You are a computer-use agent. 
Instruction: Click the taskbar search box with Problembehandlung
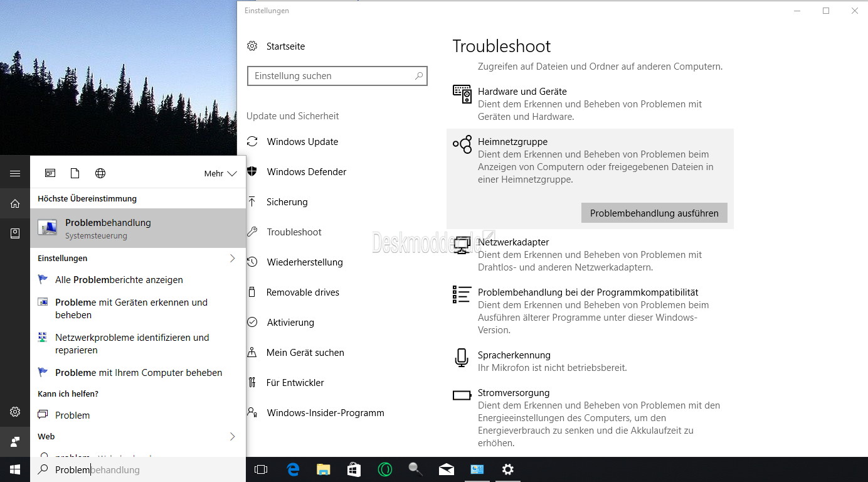[x=138, y=469]
